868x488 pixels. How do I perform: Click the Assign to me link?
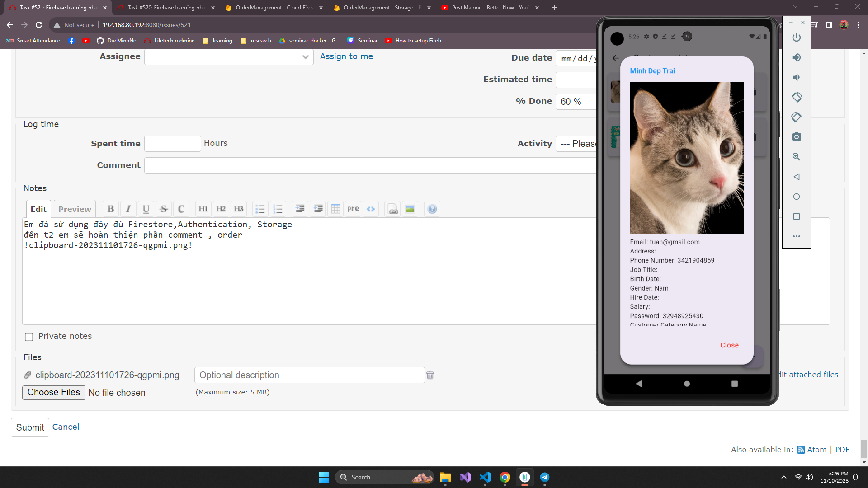pos(346,56)
